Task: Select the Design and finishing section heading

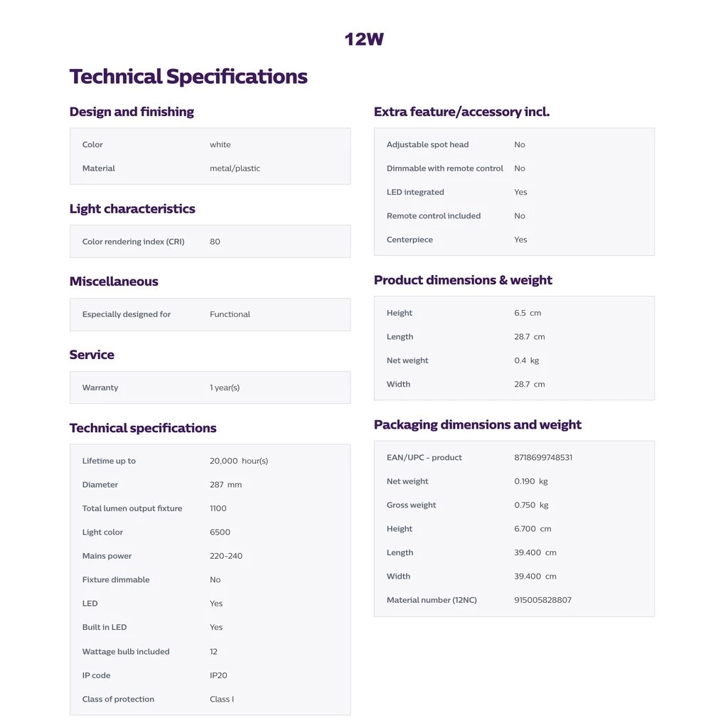Action: point(132,112)
